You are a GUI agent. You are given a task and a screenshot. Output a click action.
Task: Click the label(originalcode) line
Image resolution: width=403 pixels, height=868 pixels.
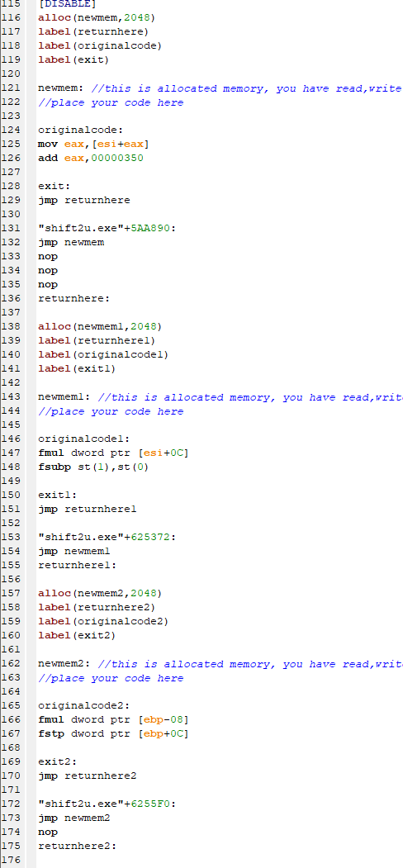coord(100,45)
